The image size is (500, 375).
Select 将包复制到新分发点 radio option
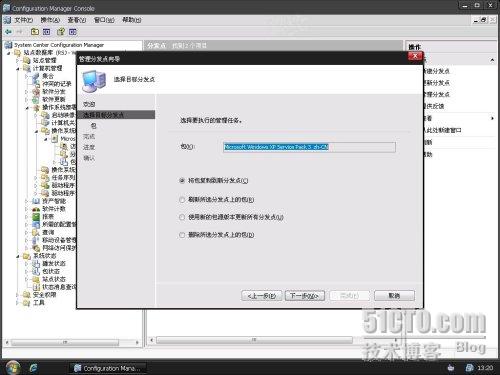pos(182,181)
